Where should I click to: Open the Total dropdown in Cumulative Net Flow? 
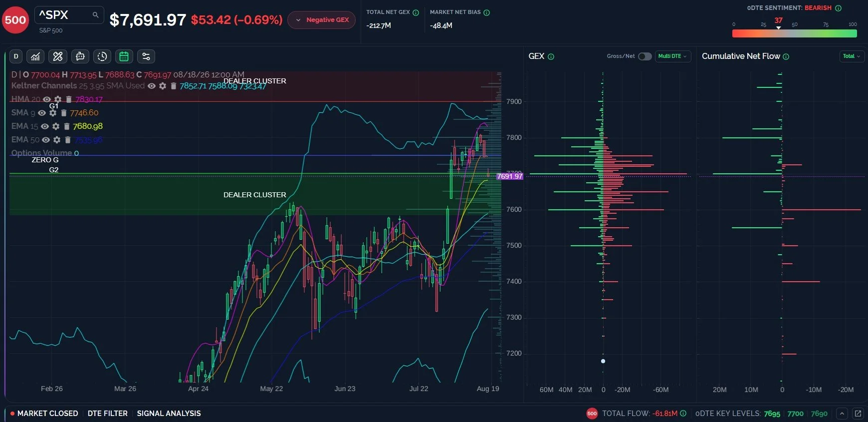[x=852, y=56]
